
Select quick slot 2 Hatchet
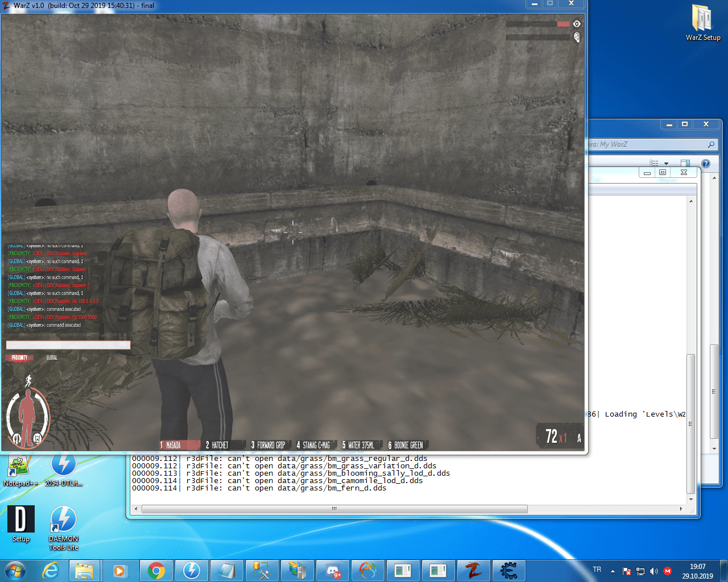pos(224,445)
